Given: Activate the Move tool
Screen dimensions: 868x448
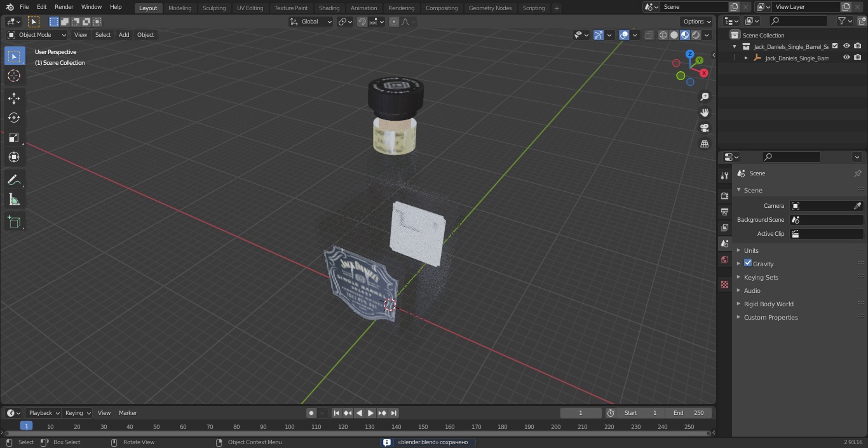Looking at the screenshot, I should pyautogui.click(x=14, y=98).
